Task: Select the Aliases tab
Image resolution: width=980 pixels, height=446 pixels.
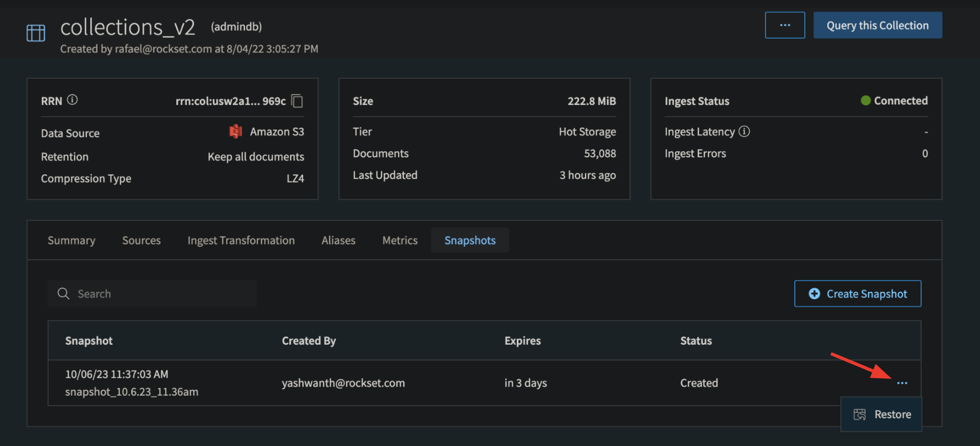Action: [338, 240]
